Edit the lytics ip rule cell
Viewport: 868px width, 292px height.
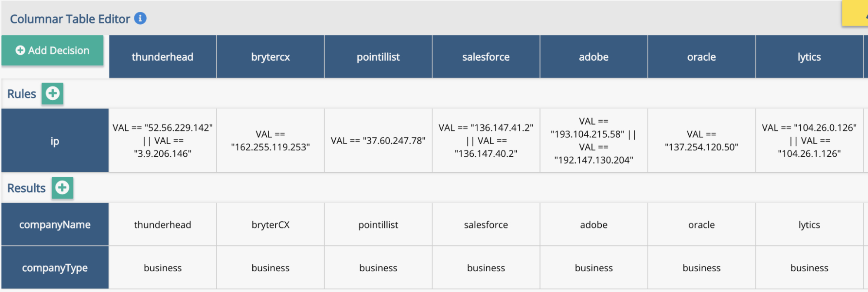pos(809,140)
